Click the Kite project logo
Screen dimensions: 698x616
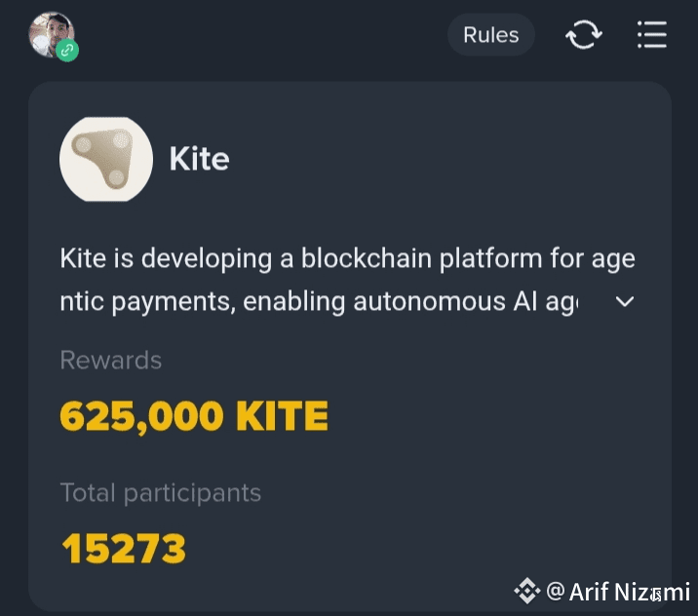[106, 159]
